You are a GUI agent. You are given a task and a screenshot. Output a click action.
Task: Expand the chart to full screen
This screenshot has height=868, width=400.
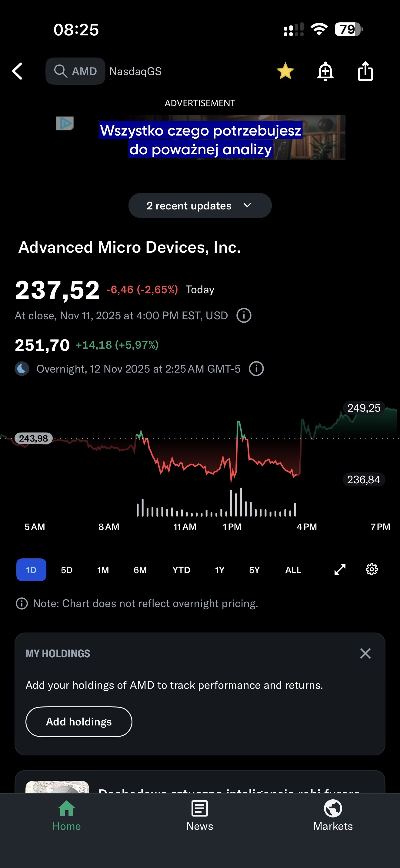click(x=340, y=570)
